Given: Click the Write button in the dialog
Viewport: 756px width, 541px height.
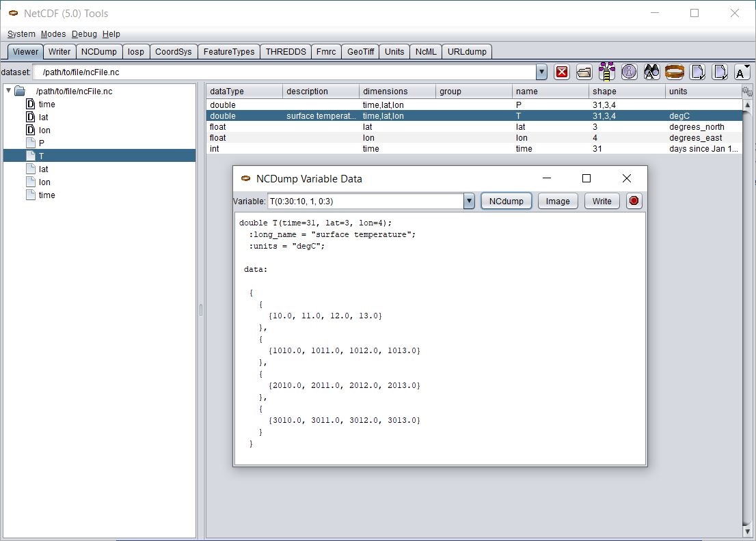Looking at the screenshot, I should (x=602, y=201).
